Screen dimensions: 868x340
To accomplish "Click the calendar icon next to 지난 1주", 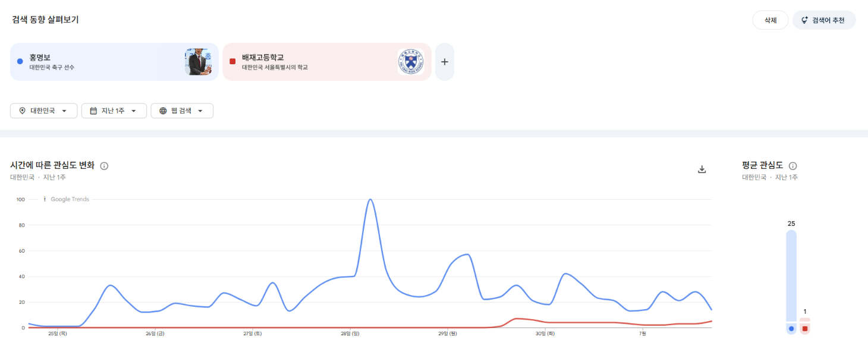I will click(x=93, y=111).
